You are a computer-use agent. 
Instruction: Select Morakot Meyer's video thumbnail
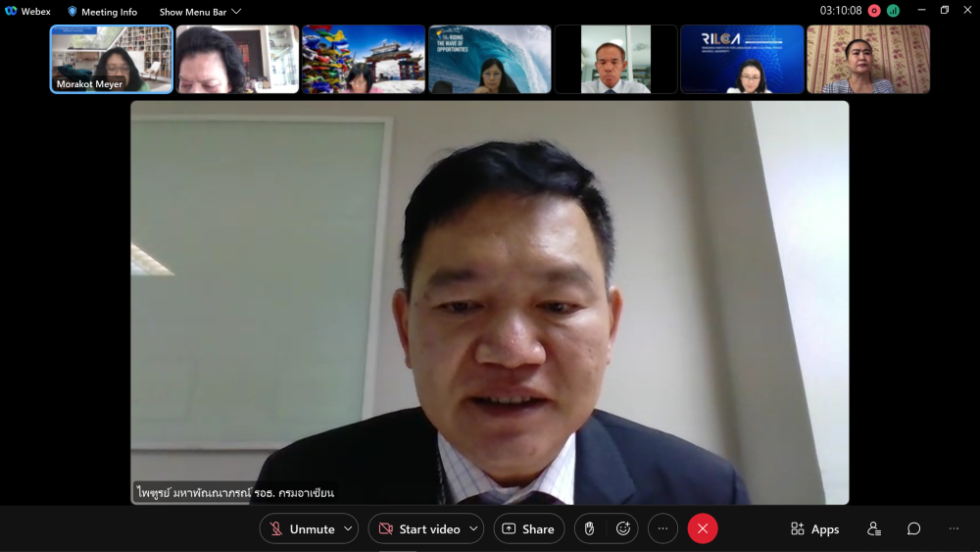pos(112,59)
